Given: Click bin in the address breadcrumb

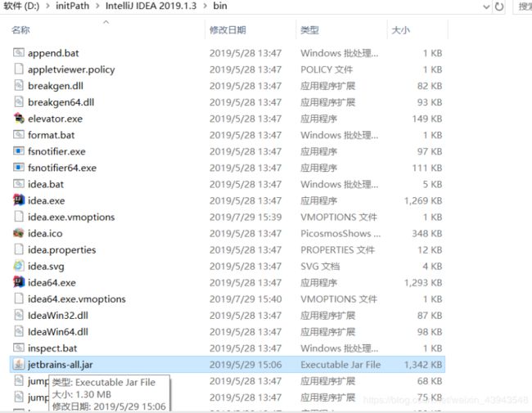Looking at the screenshot, I should pos(220,6).
